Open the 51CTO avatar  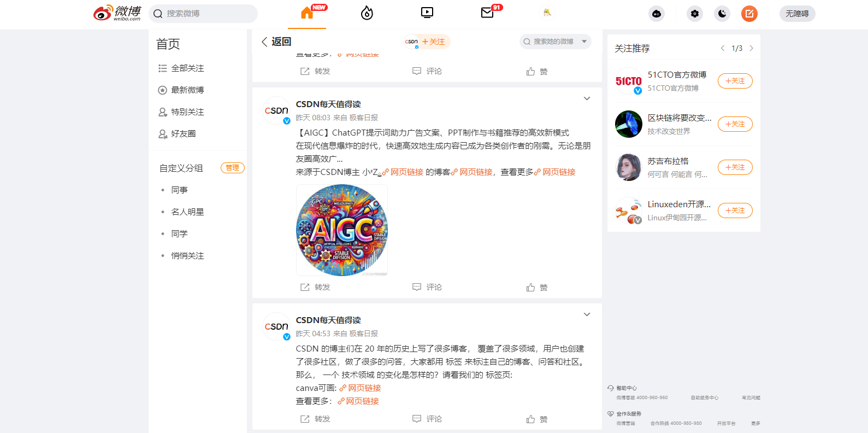pyautogui.click(x=629, y=81)
